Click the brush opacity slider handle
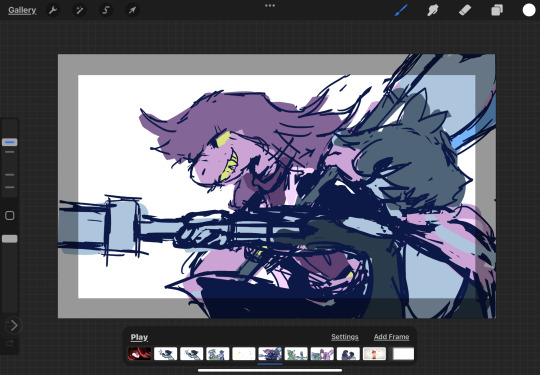The width and height of the screenshot is (540, 375). point(10,239)
